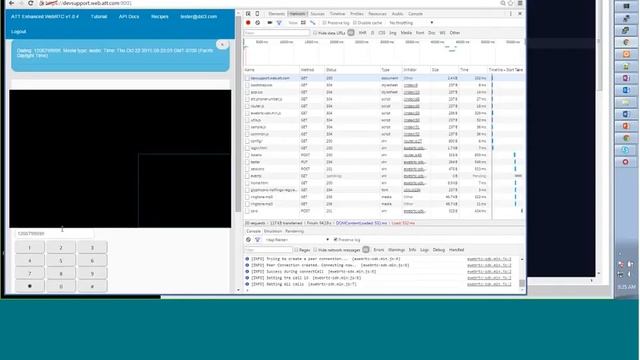Filter network requests by XHR
640x360 pixels.
coord(362,33)
